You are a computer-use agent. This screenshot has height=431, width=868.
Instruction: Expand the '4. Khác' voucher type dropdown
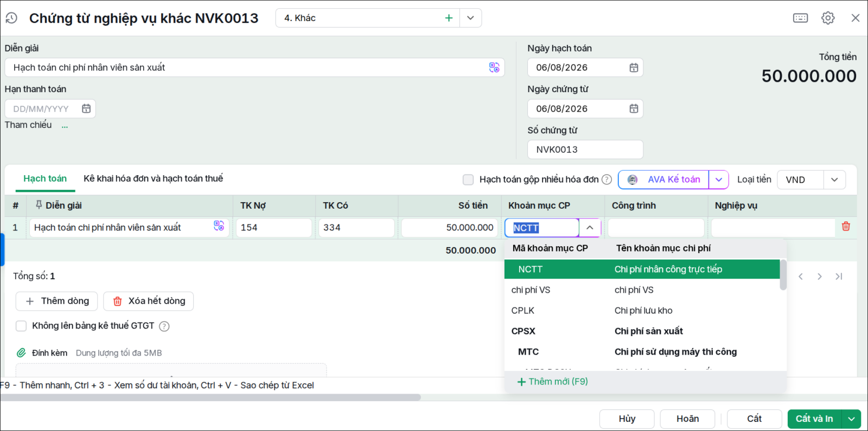coord(470,18)
